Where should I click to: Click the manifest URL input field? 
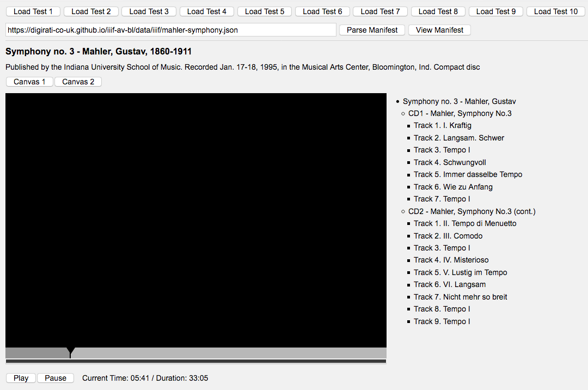170,30
